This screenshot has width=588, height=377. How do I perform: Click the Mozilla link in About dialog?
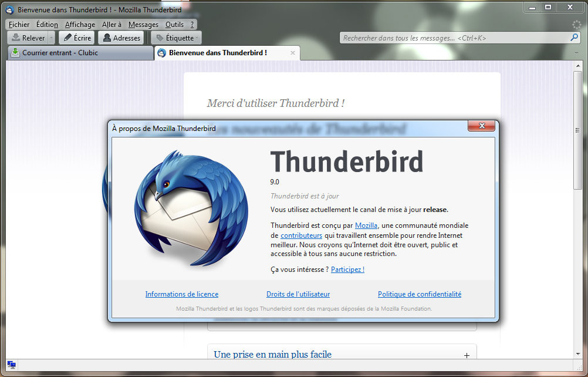coord(366,225)
